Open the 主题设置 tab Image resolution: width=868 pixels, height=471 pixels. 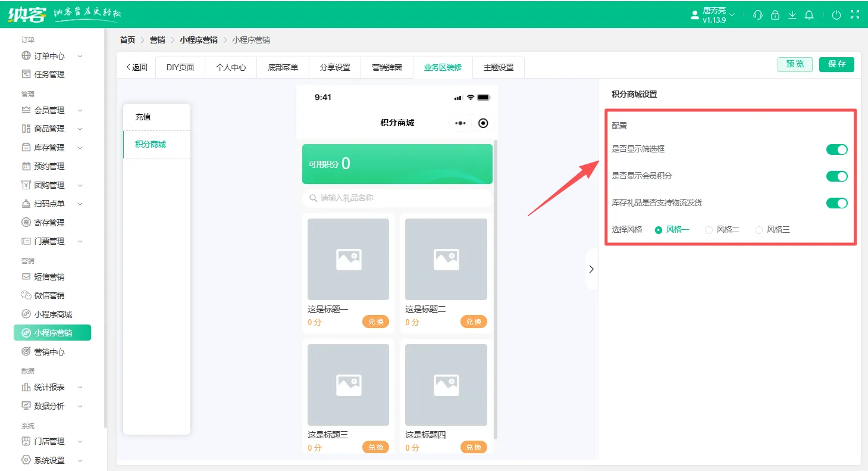[x=498, y=67]
